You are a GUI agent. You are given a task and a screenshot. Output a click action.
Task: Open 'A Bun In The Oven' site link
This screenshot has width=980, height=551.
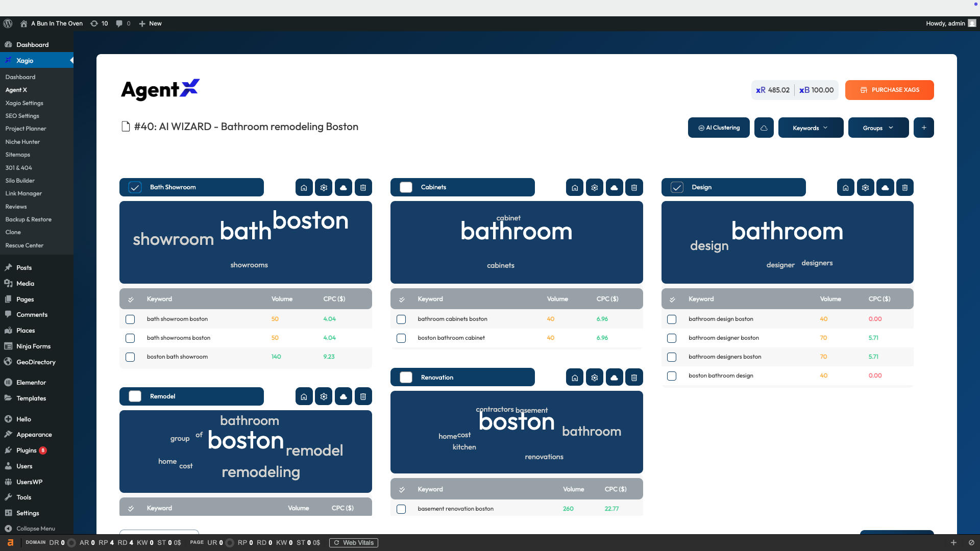coord(51,23)
